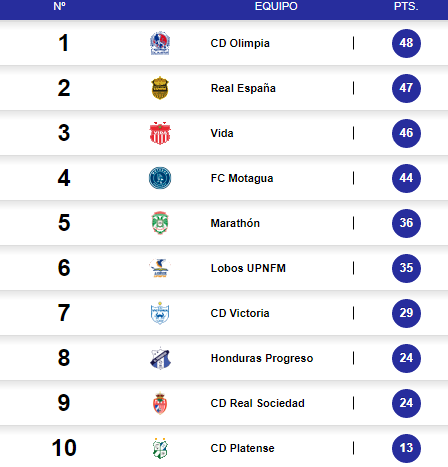Click the 36 points circle for Marathón
448x467 pixels.
(x=406, y=223)
